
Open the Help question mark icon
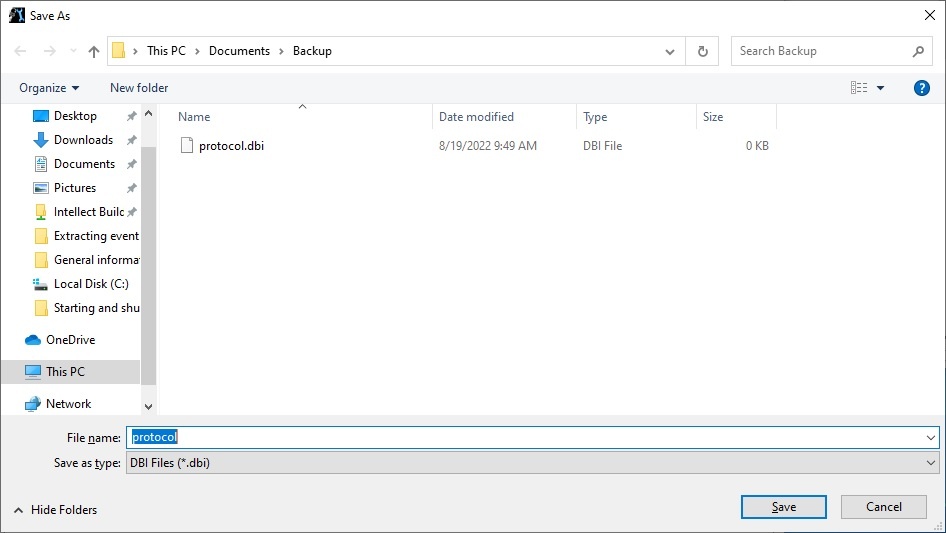[x=922, y=88]
